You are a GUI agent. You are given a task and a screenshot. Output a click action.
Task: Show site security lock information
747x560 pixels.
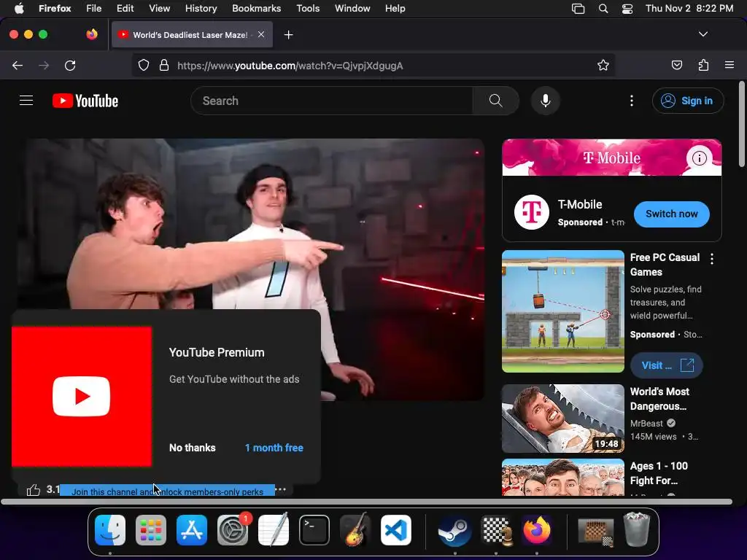coord(164,65)
